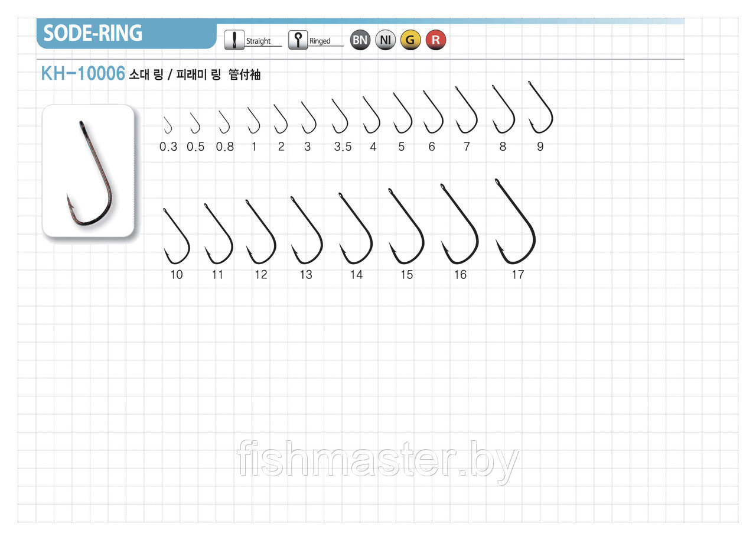Image resolution: width=756 pixels, height=533 pixels.
Task: Click the KH-10006 model code
Action: point(83,74)
